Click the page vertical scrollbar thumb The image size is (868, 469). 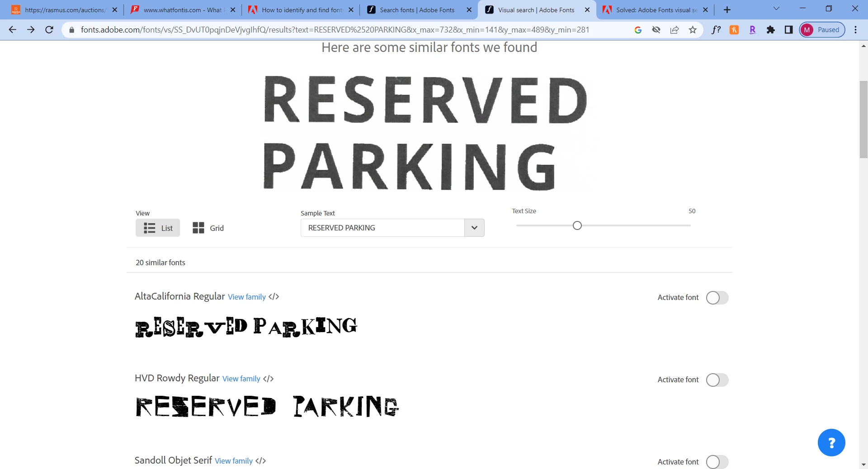click(863, 119)
